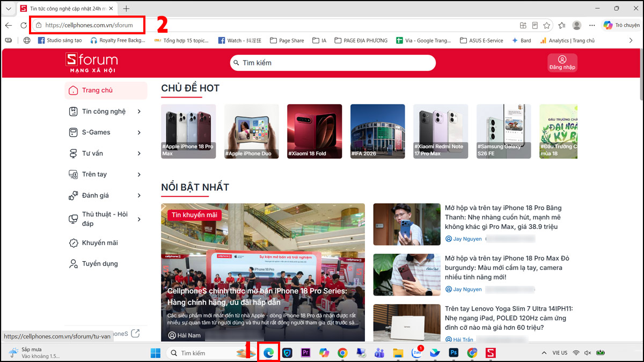
Task: Click the Đánh giá thumbs-up icon
Action: 74,195
